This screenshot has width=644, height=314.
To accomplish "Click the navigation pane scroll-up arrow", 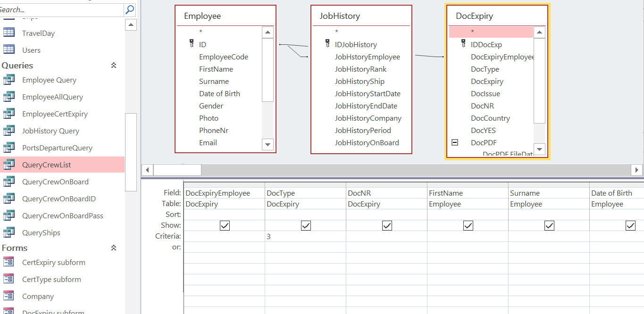I will pyautogui.click(x=131, y=25).
